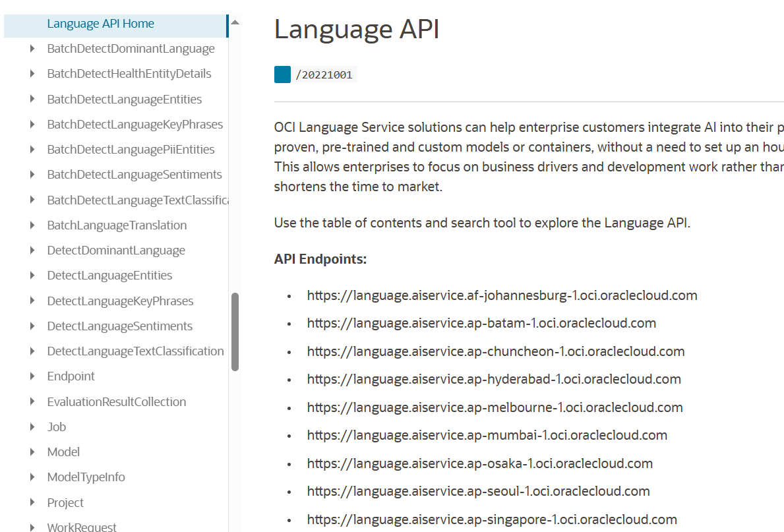Expand the DetectLanguageTextClassification tree arrow

[x=32, y=351]
